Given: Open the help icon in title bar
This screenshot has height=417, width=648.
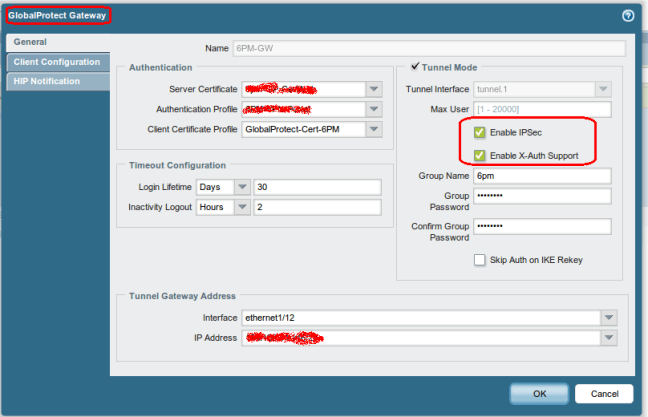Looking at the screenshot, I should [x=628, y=16].
